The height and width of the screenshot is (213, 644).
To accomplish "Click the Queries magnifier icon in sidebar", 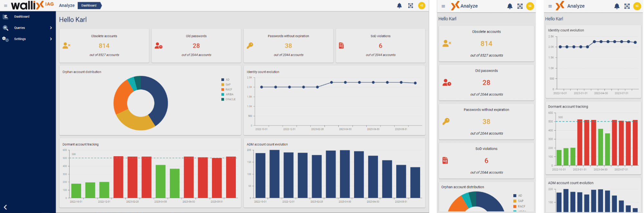I will 5,28.
